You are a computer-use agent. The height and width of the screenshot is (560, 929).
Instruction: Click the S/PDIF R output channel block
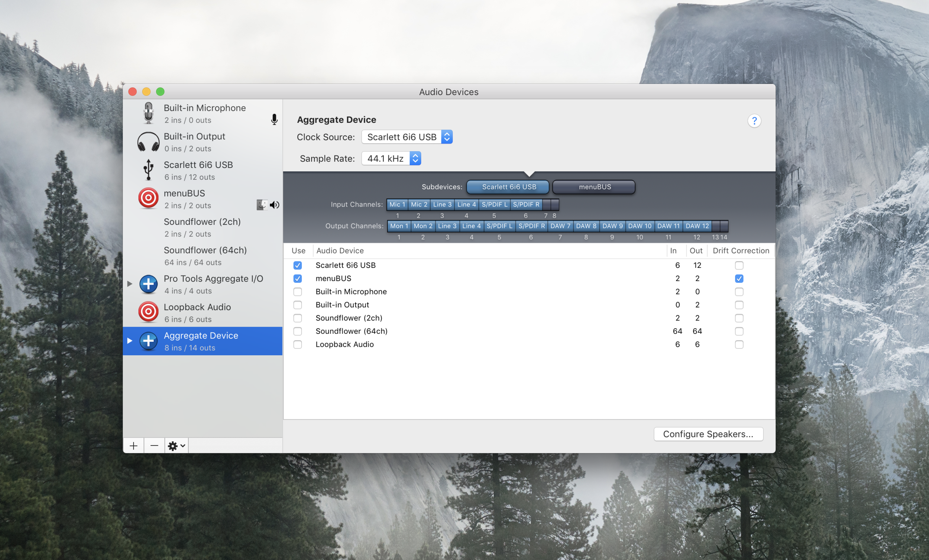tap(531, 226)
